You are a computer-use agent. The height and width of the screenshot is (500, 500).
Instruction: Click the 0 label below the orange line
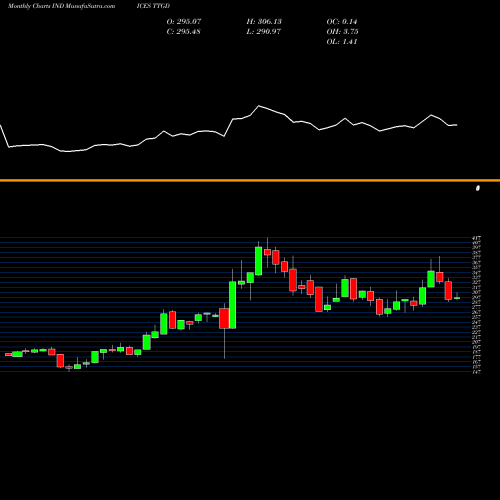pos(478,188)
